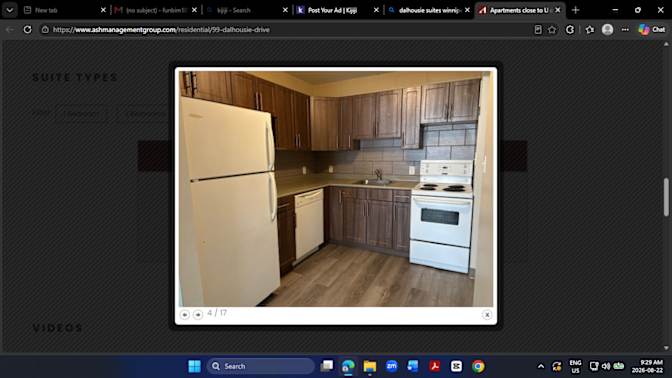
Task: Open File Explorer from taskbar
Action: (x=369, y=366)
